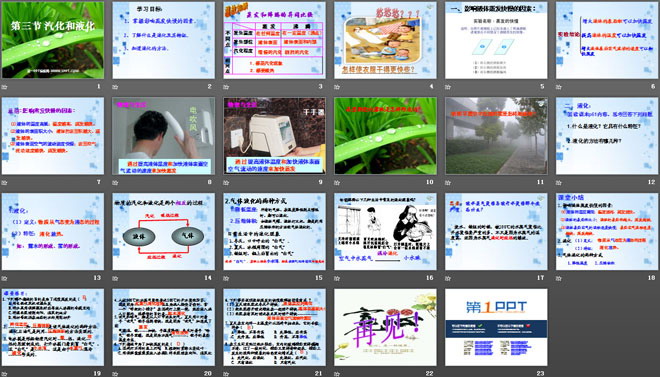Select the foggy pathway photo slide
The width and height of the screenshot is (660, 377).
click(496, 136)
